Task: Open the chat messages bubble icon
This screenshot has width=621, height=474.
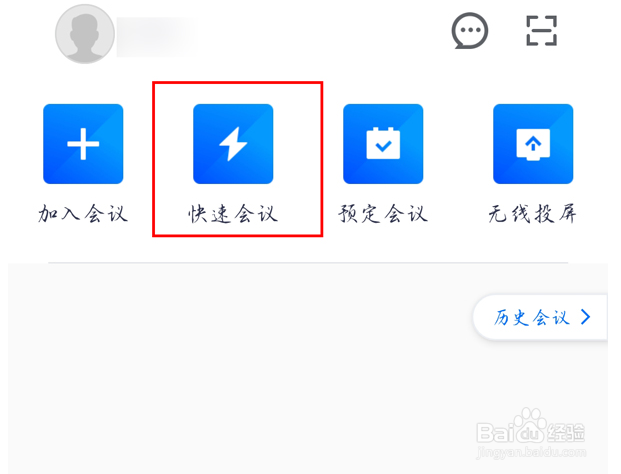Action: click(470, 30)
